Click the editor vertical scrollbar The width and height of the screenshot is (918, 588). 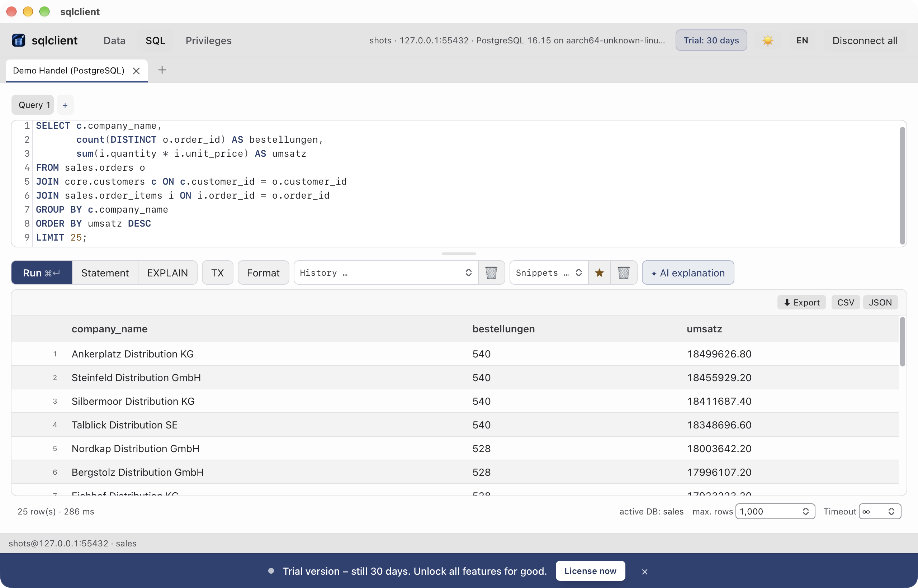902,186
